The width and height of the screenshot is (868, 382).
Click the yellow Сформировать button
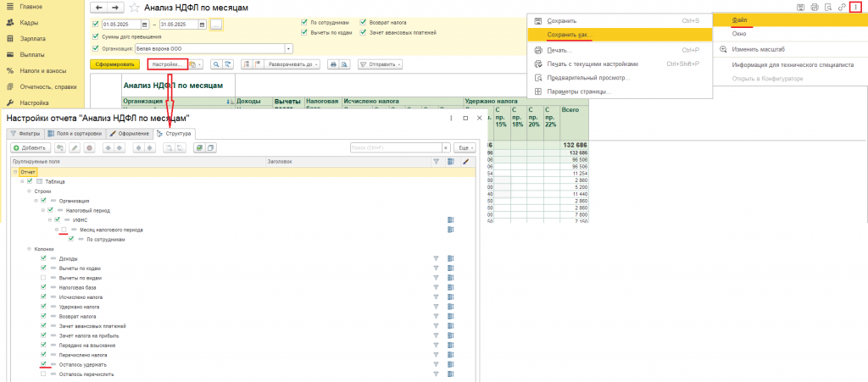tap(115, 64)
